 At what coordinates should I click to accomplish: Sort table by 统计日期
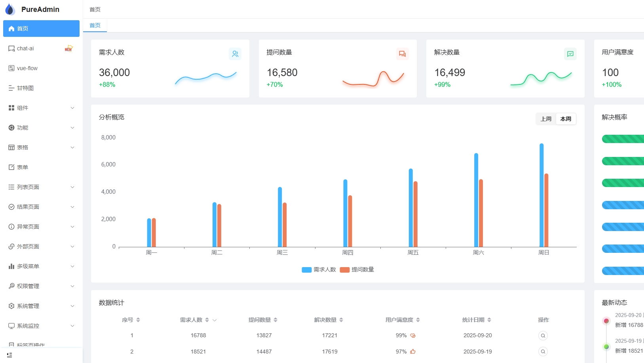click(x=489, y=320)
